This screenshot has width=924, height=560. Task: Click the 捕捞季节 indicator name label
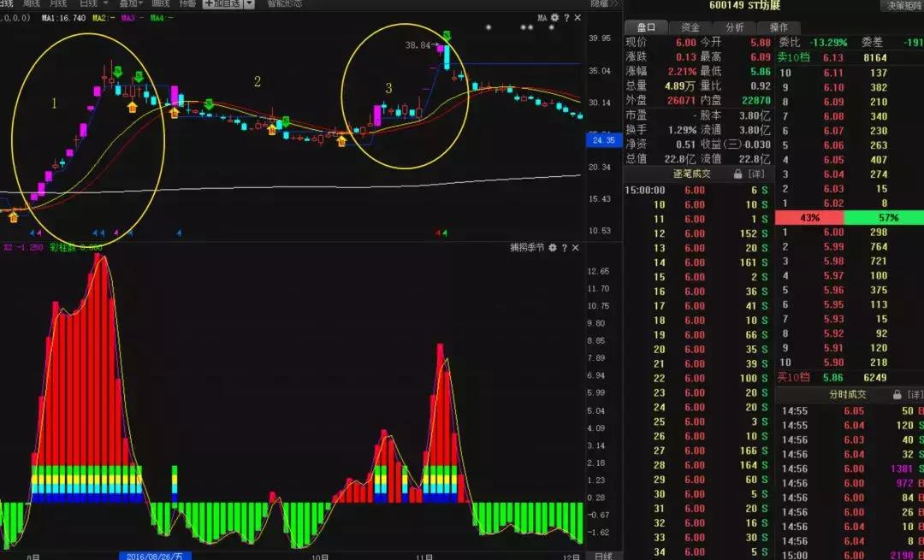pos(527,248)
